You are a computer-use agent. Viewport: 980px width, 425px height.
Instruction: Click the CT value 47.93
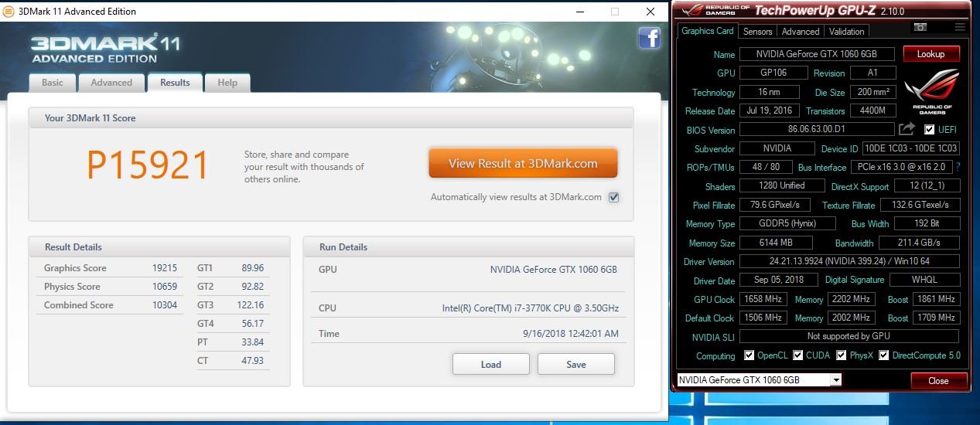click(x=253, y=361)
